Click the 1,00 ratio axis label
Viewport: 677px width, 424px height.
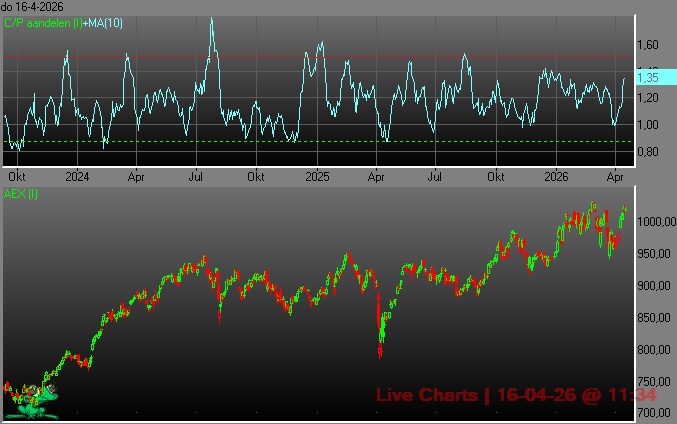648,125
